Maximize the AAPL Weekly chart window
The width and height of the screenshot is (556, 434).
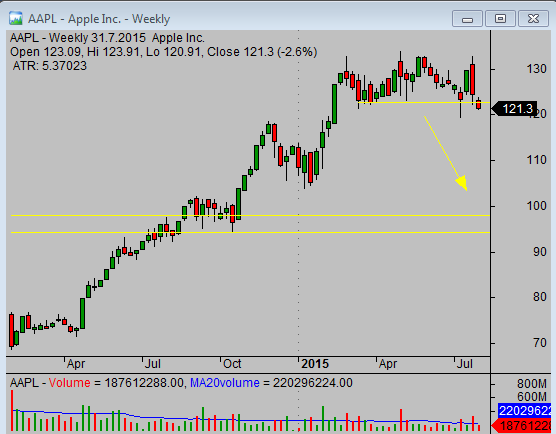(x=500, y=19)
